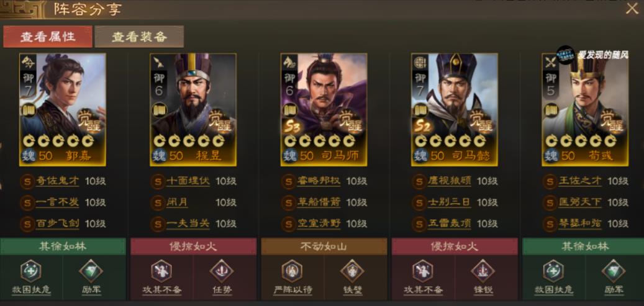Click the 任势 icon under 程昱
Viewport: 644px width, 306px height.
(x=222, y=271)
